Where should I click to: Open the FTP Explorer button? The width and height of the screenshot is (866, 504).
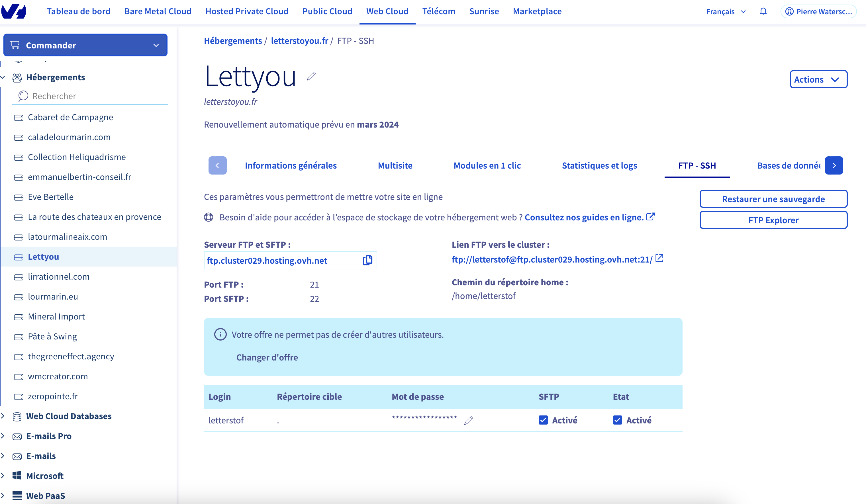coord(773,220)
